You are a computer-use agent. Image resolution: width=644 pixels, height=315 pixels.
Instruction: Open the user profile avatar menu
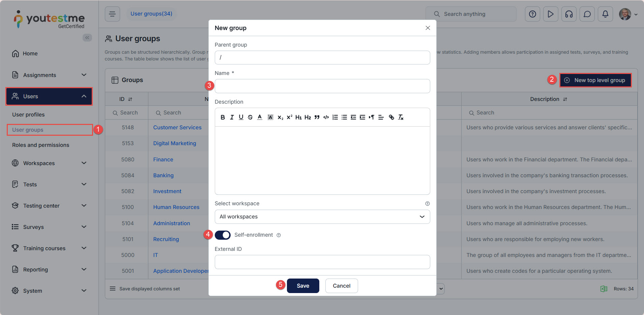pyautogui.click(x=628, y=14)
